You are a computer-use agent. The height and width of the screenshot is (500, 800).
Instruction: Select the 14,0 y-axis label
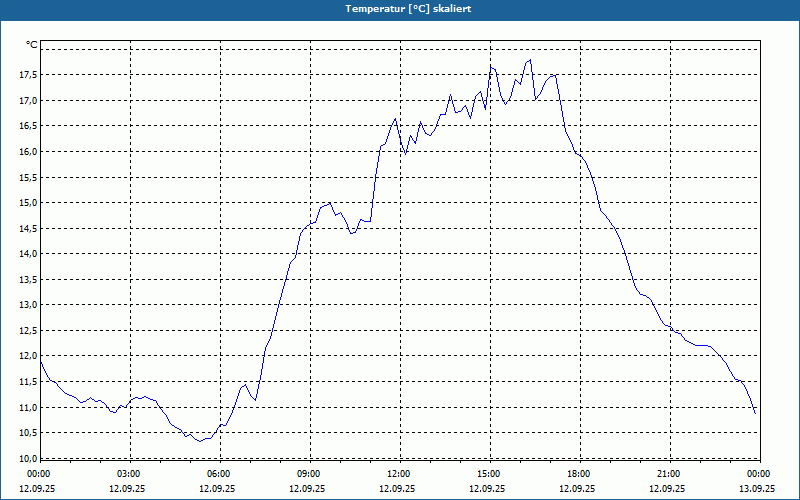28,254
